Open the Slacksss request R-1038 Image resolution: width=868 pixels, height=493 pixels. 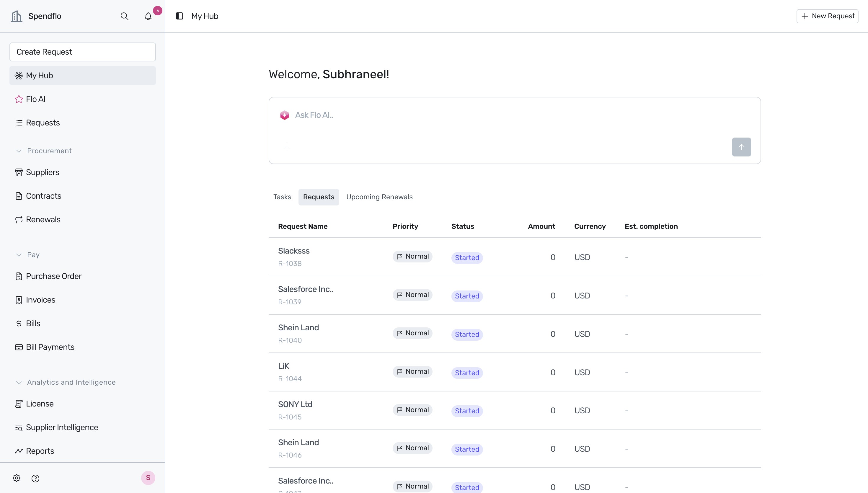[515, 257]
